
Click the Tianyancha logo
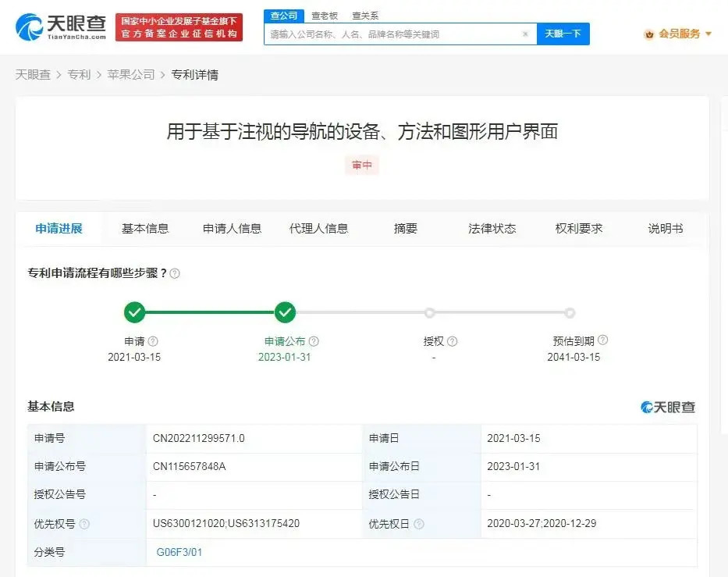[61, 27]
